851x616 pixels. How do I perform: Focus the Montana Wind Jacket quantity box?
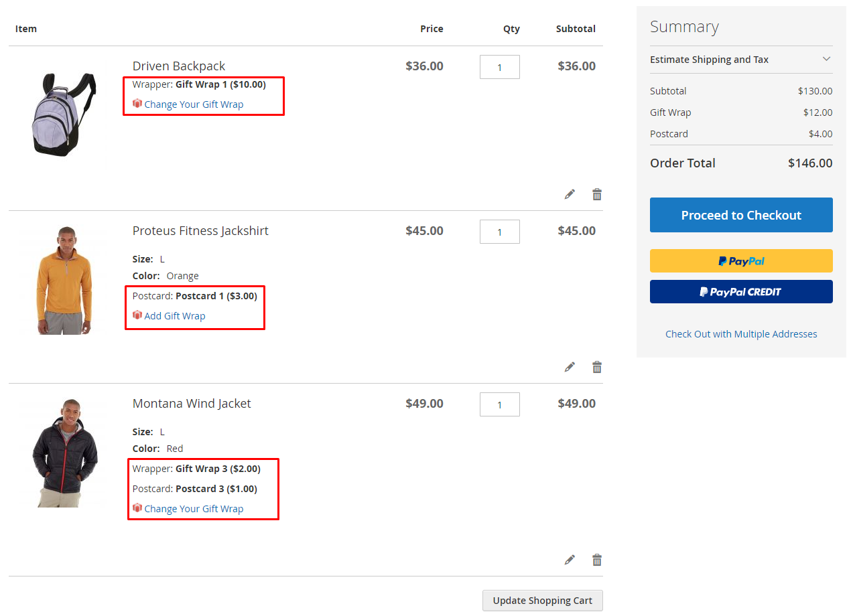499,404
